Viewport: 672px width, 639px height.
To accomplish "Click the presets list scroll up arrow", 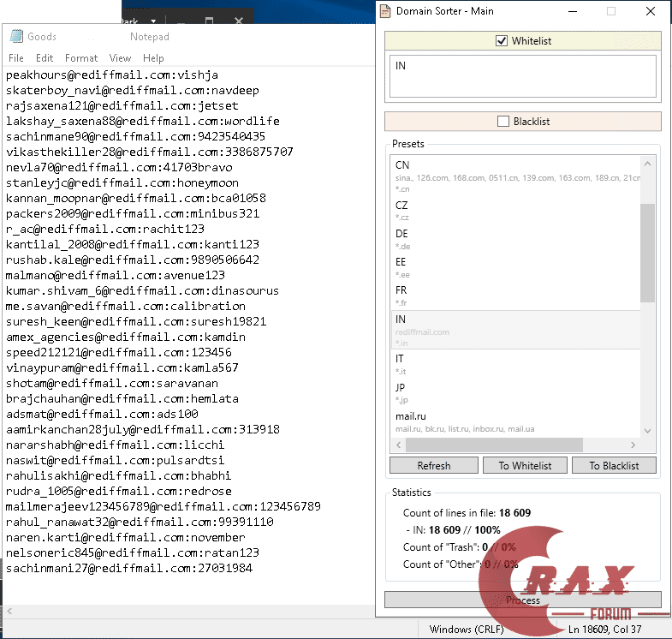I will tap(647, 164).
